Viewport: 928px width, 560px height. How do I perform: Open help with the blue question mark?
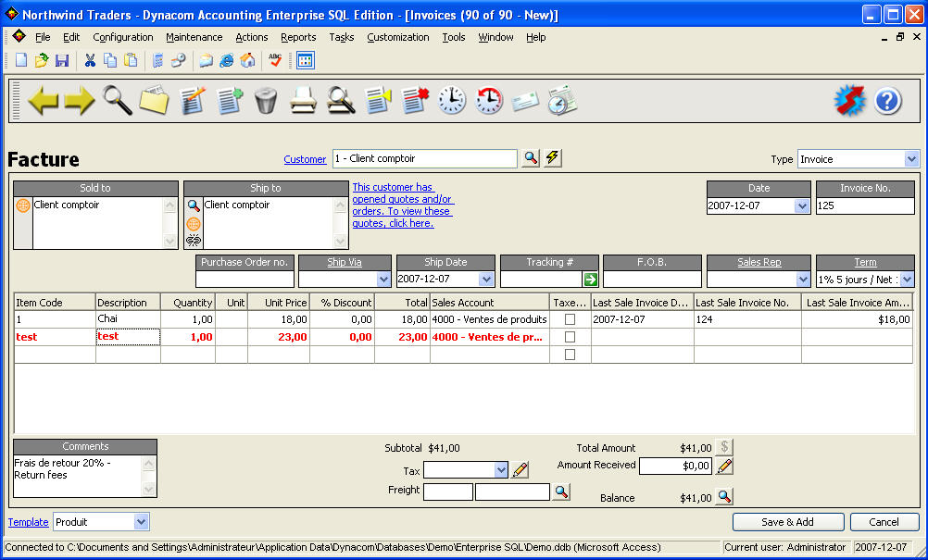point(888,101)
